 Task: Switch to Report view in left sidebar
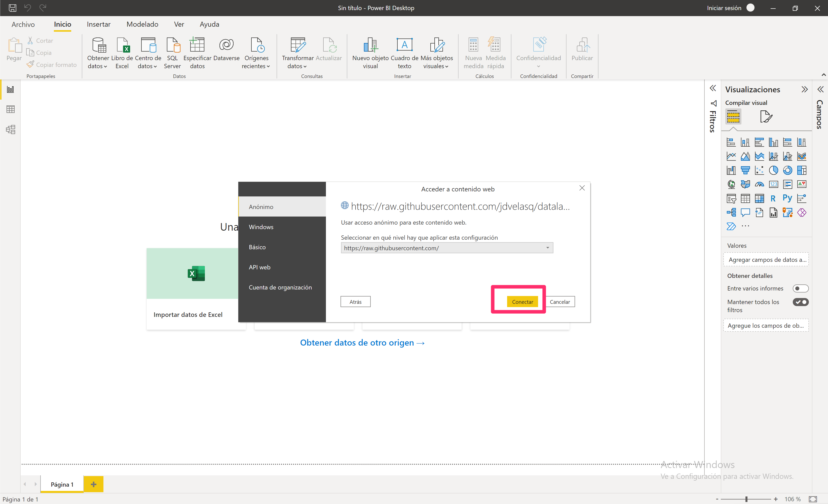[10, 89]
